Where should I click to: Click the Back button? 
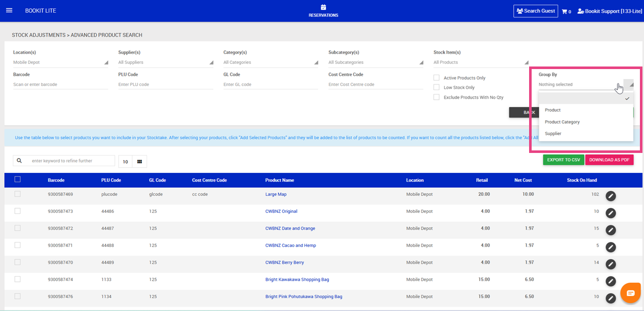click(523, 113)
